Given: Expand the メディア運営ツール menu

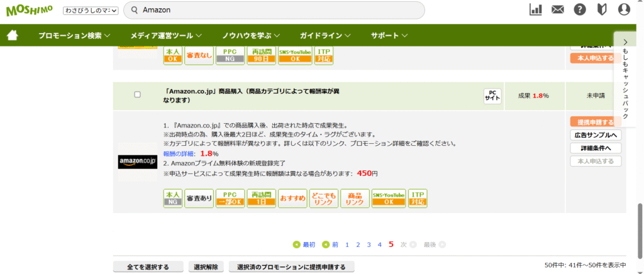Looking at the screenshot, I should coord(166,36).
